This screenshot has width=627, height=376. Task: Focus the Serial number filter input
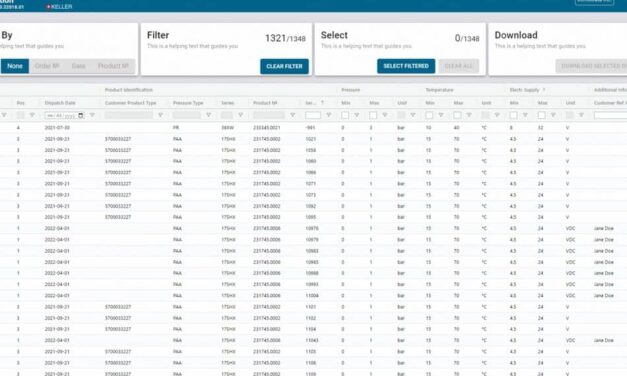313,115
